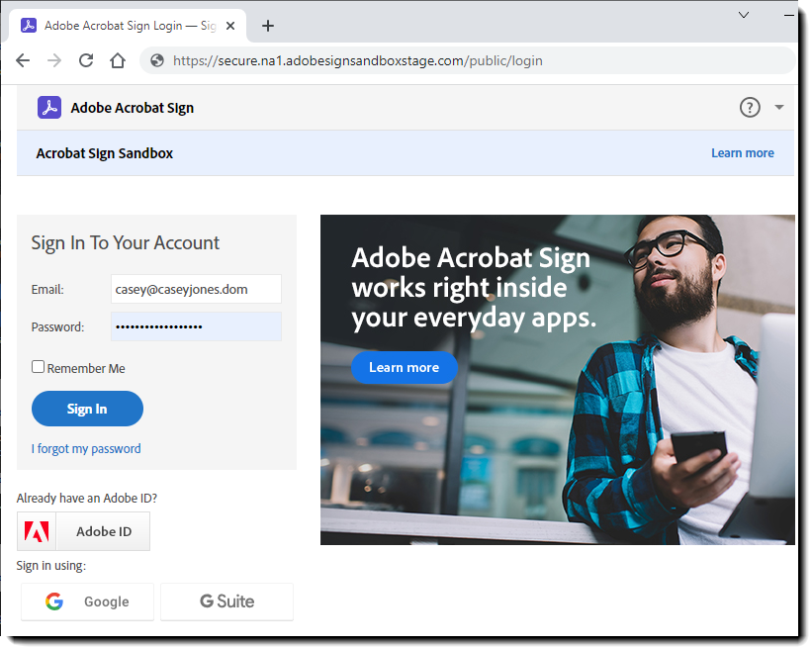The height and width of the screenshot is (647, 812).
Task: Go to the browser home icon
Action: [118, 60]
